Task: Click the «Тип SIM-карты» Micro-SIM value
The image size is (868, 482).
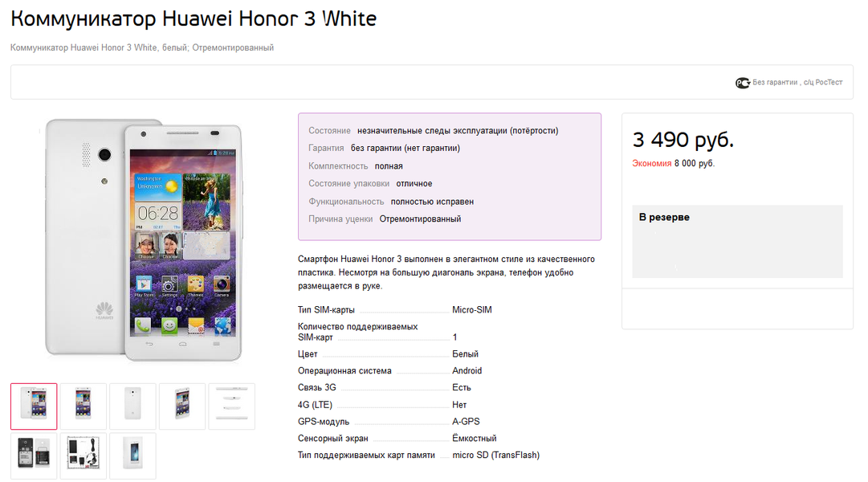Action: 471,310
